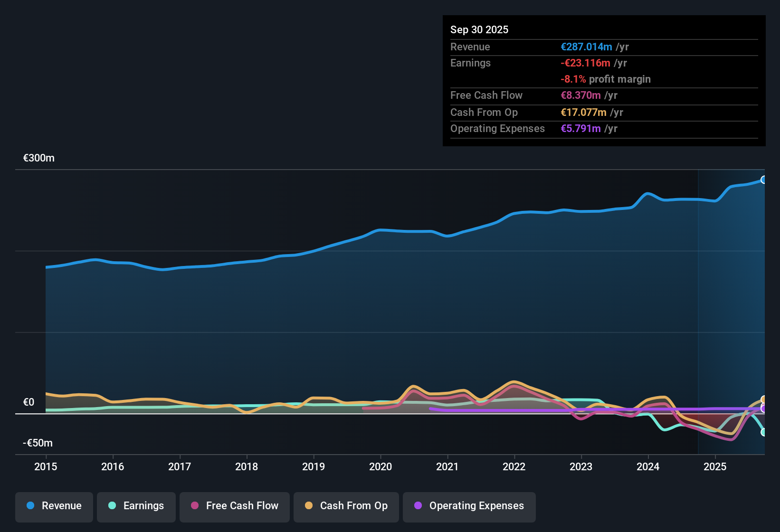Toggle the Earnings series visibility
Image resolution: width=780 pixels, height=532 pixels.
pos(136,506)
